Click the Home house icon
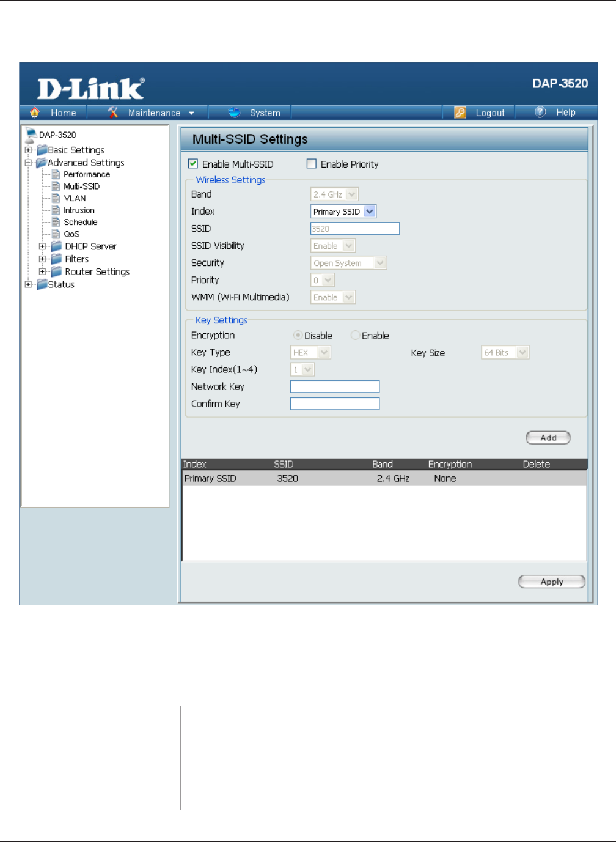 [34, 113]
